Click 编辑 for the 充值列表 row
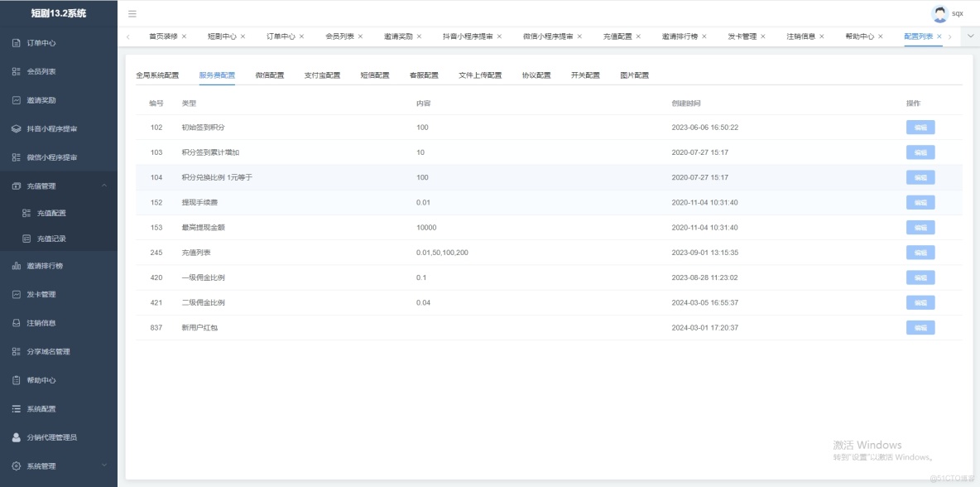This screenshot has width=980, height=487. 920,252
